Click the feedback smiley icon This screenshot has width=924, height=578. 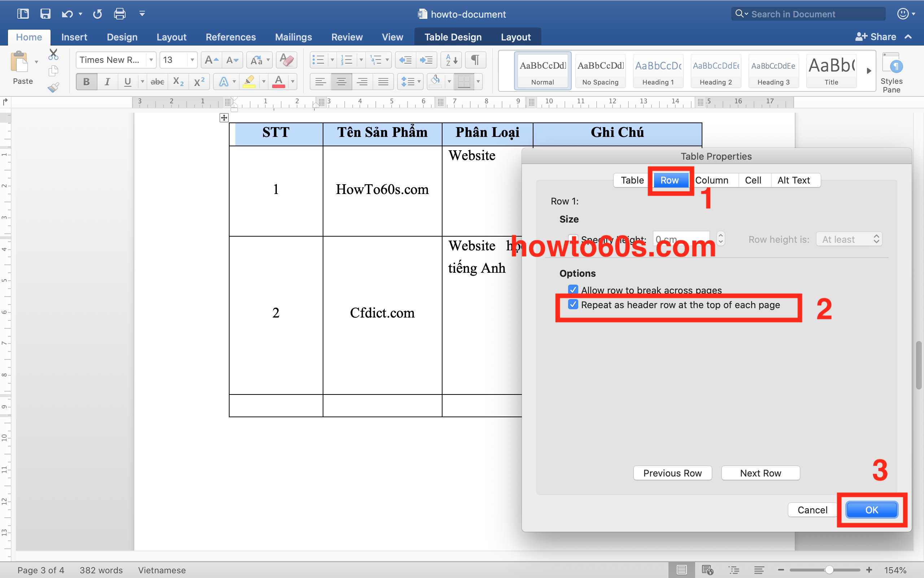[x=903, y=14]
